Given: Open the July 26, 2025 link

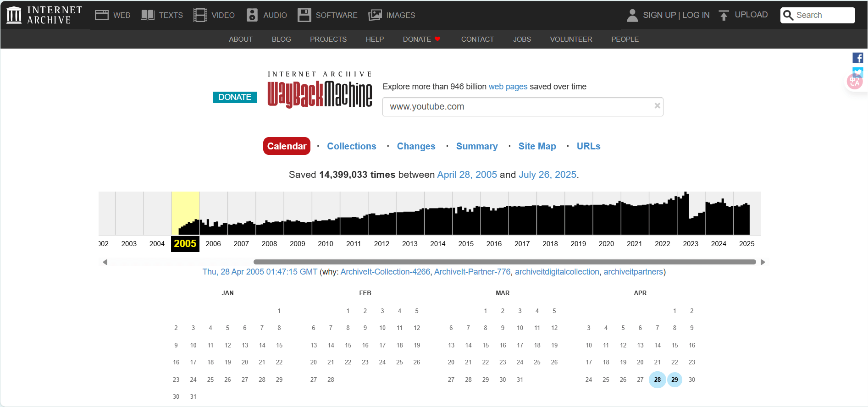Looking at the screenshot, I should pos(547,175).
